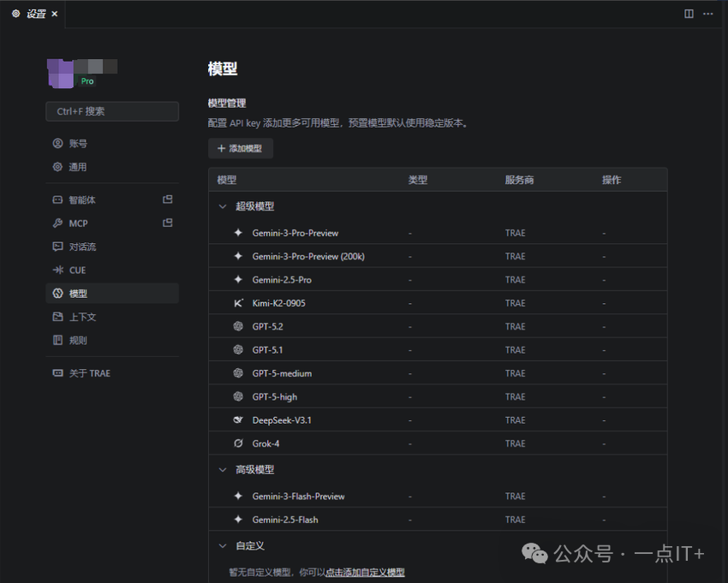
Task: Click the Gemini-2.5-Flash sparkle icon
Action: 238,520
